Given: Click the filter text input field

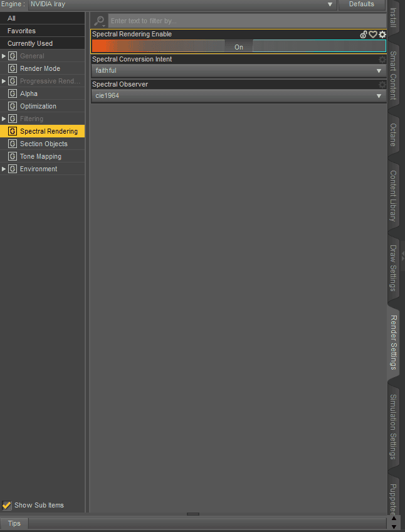Looking at the screenshot, I should click(x=247, y=21).
